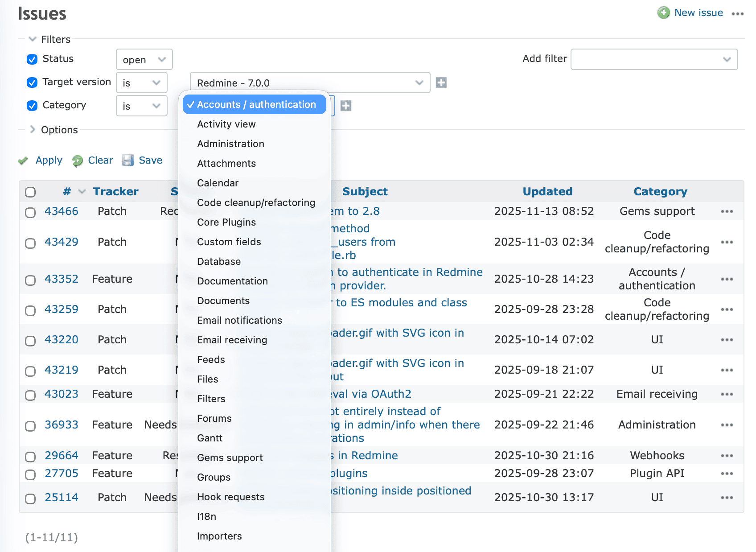Open actions menu for issue 43466 row

click(x=727, y=211)
